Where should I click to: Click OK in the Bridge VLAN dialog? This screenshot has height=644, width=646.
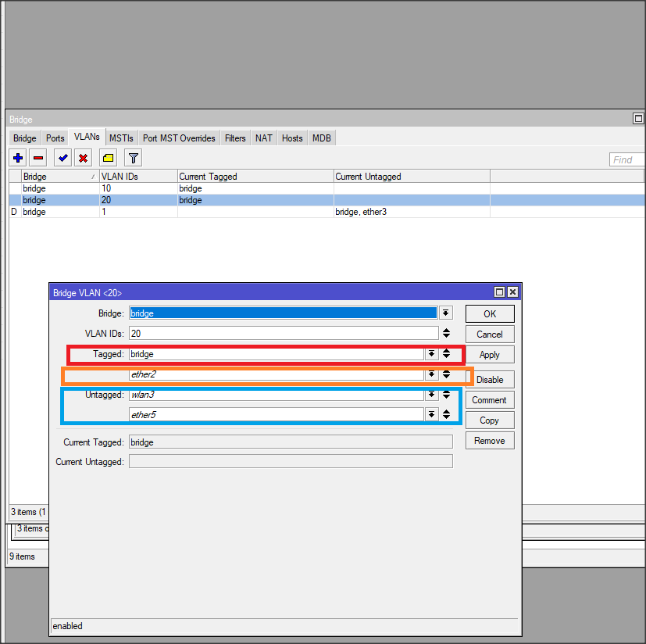coord(490,314)
